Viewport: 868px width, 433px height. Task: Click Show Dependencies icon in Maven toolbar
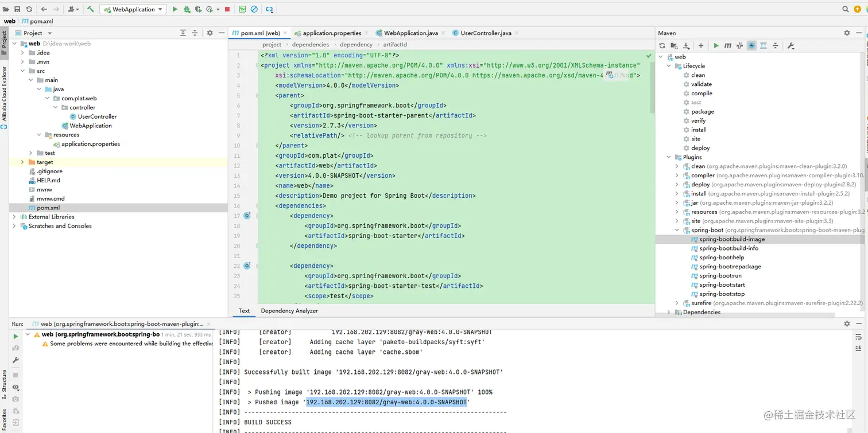(764, 46)
